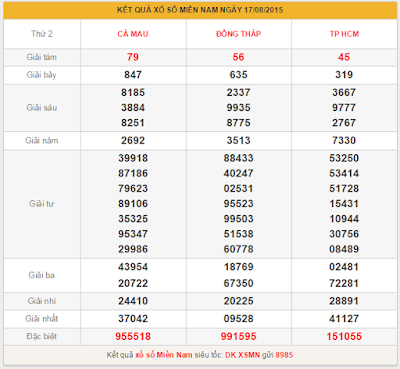The height and width of the screenshot is (369, 400).
Task: Click the TP HCM column header
Action: coord(344,34)
